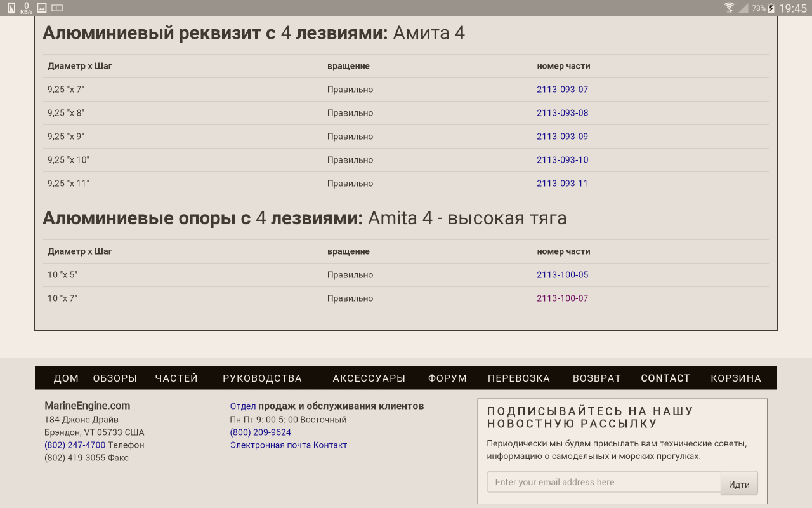
Task: Open part number 2113-093-07 link
Action: [562, 90]
